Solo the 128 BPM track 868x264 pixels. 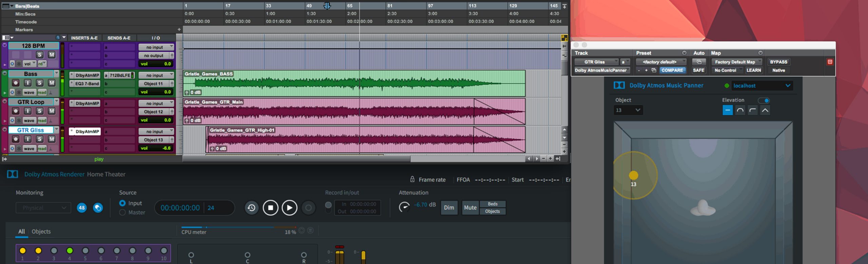point(40,55)
